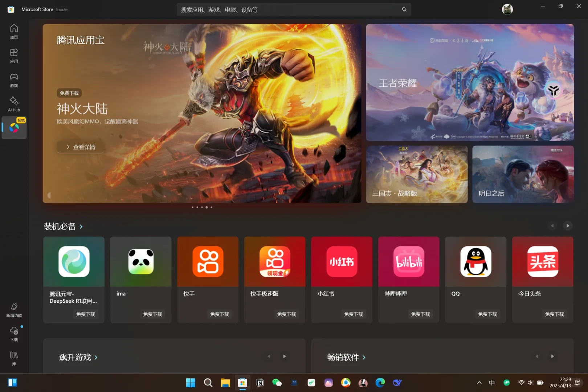Open the Library (库) sidebar icon
The width and height of the screenshot is (588, 392).
[x=14, y=358]
